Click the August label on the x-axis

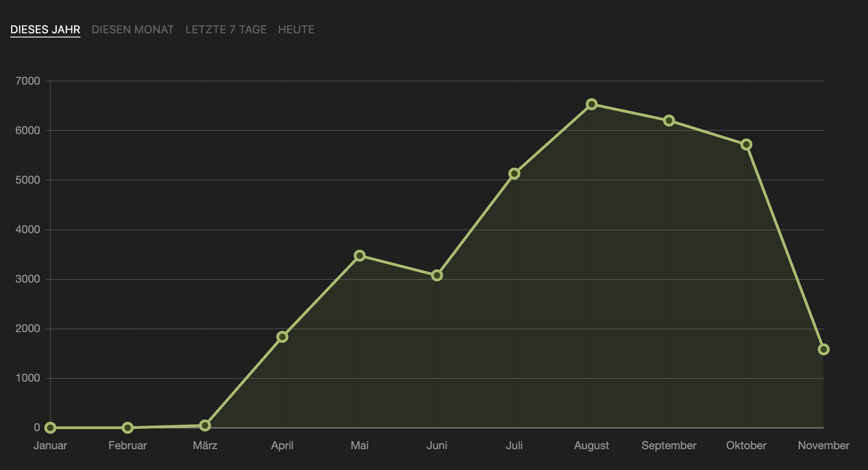point(591,445)
